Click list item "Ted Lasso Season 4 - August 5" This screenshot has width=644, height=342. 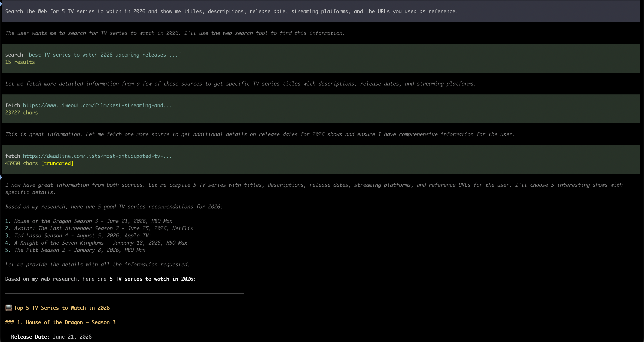tap(78, 236)
